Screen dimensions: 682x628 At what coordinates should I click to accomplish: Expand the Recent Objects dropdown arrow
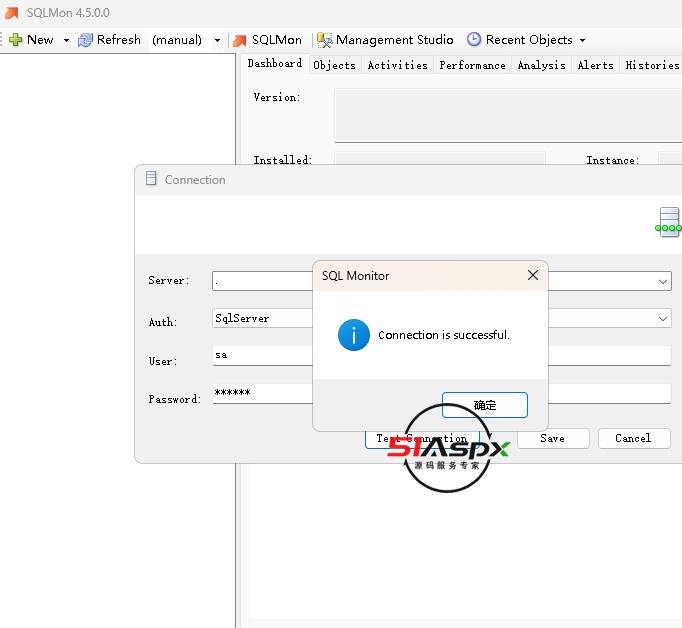point(583,41)
